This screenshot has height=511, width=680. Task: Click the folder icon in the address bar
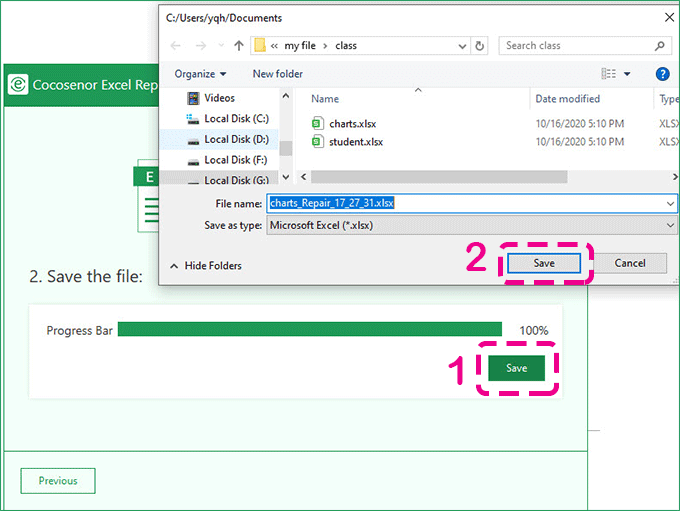260,45
